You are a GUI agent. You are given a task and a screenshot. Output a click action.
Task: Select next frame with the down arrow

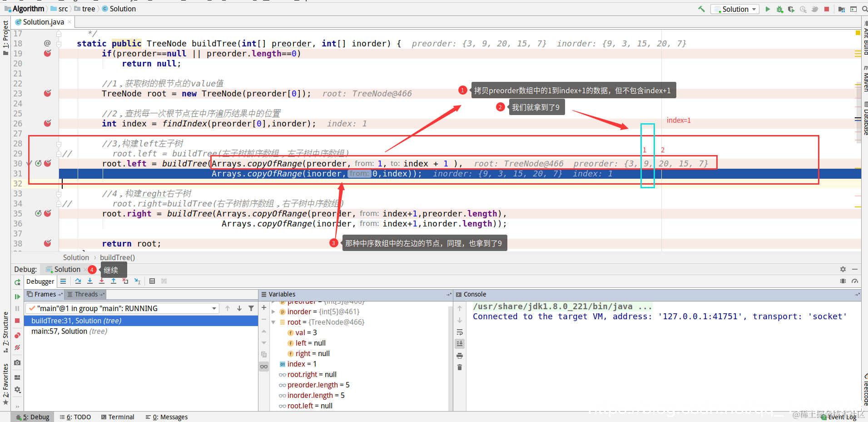(x=239, y=308)
